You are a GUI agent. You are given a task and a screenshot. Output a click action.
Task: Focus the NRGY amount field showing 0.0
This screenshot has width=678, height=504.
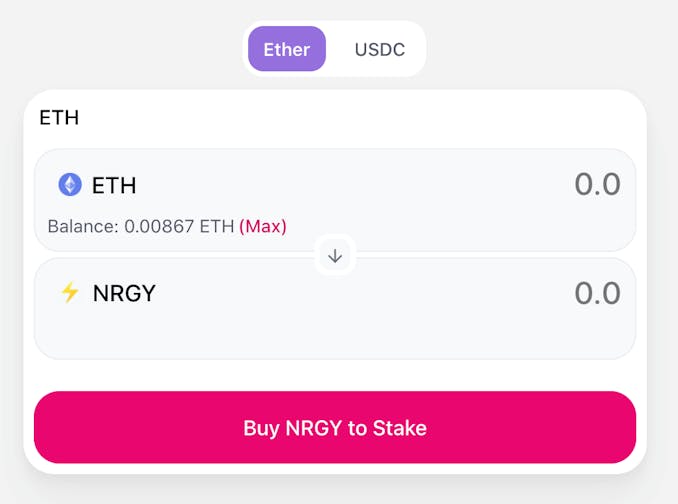pyautogui.click(x=597, y=293)
